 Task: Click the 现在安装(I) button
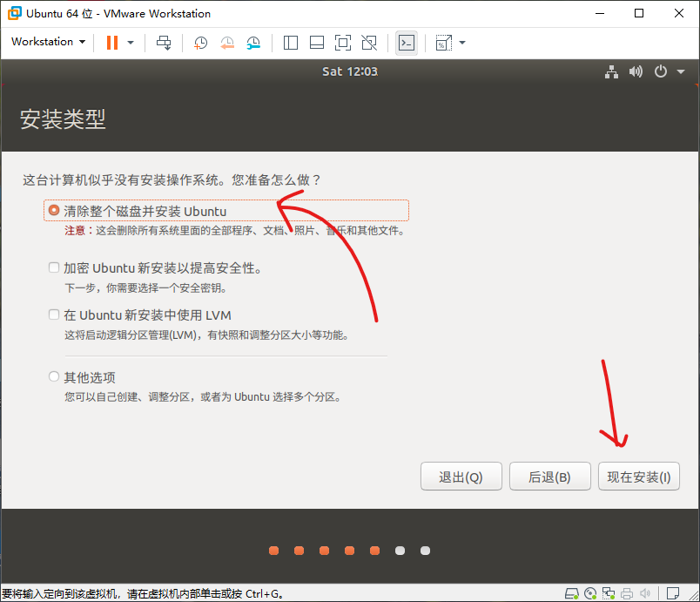639,477
